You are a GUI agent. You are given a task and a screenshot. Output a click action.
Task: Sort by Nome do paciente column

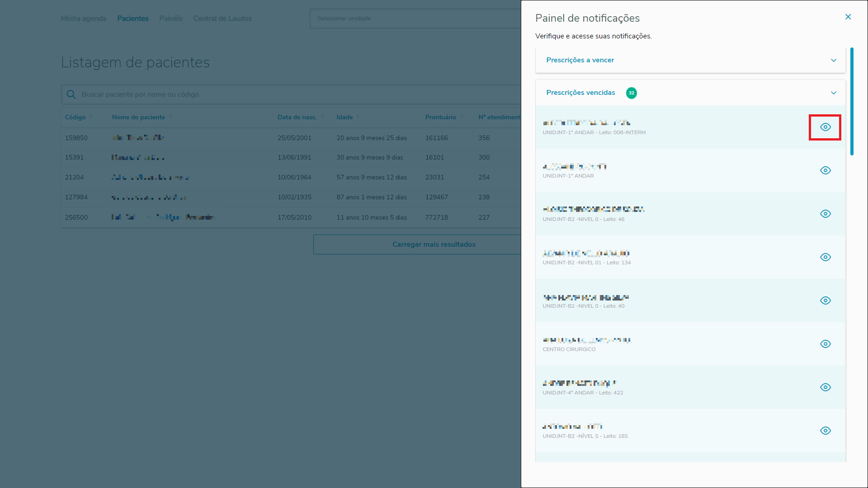point(138,117)
